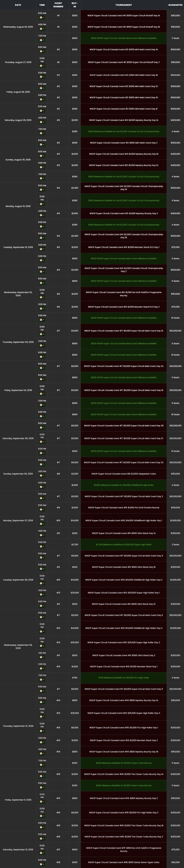Open the $750 Milestone Satellite for PLO High Roller
The height and width of the screenshot is (868, 184).
(123, 678)
